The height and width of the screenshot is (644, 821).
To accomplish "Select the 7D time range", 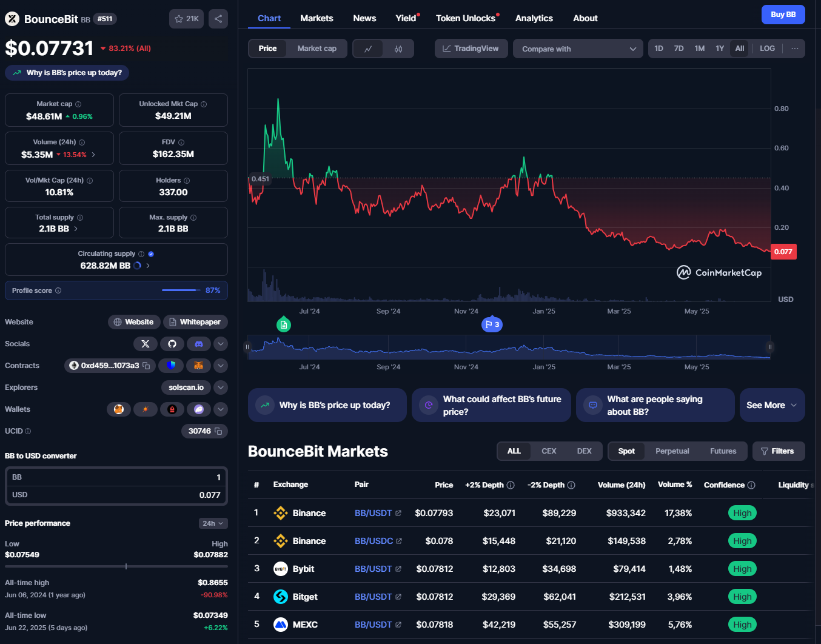I will pyautogui.click(x=679, y=49).
